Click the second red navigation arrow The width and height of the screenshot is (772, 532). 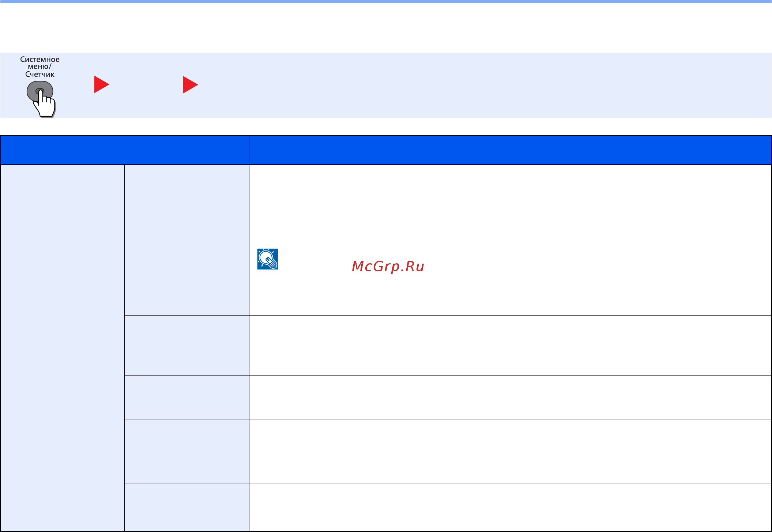tap(191, 84)
